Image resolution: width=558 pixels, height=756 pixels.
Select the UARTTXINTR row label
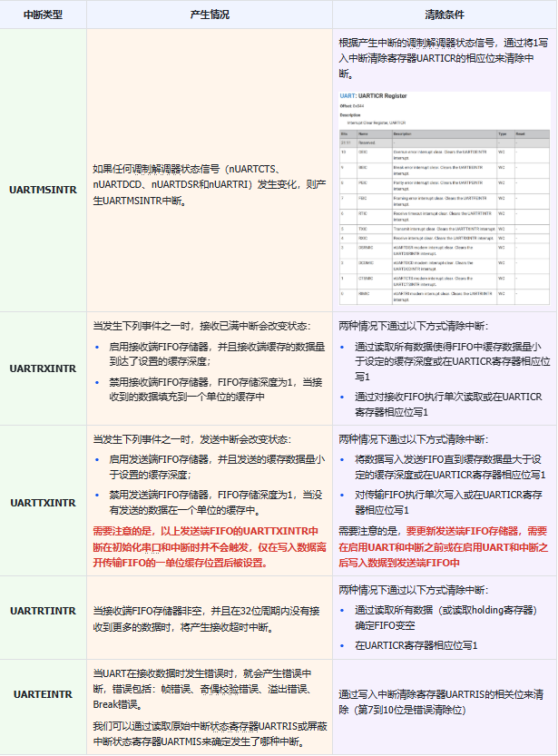pos(43,503)
